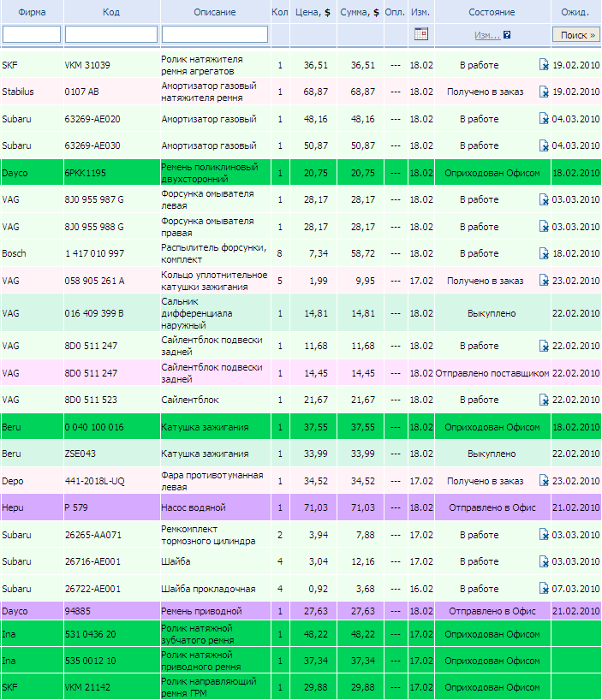
Task: Click description Шайба прокладочная
Action: pos(208,589)
